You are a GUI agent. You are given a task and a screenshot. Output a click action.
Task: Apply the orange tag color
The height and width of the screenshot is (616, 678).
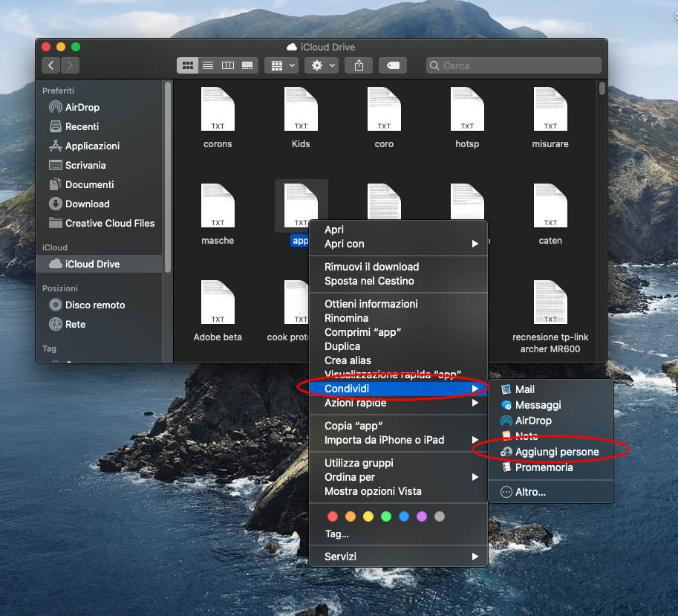pyautogui.click(x=351, y=516)
